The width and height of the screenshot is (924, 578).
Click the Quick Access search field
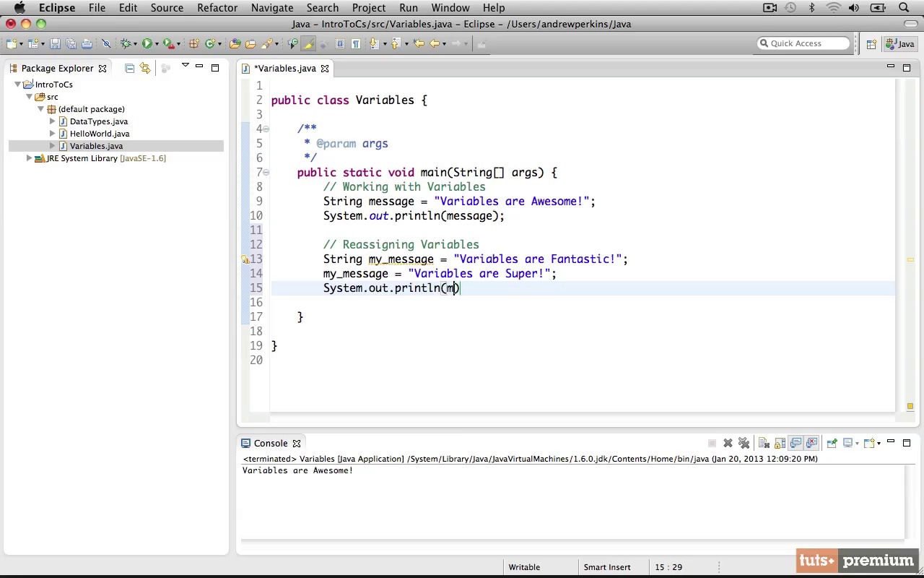tap(803, 43)
